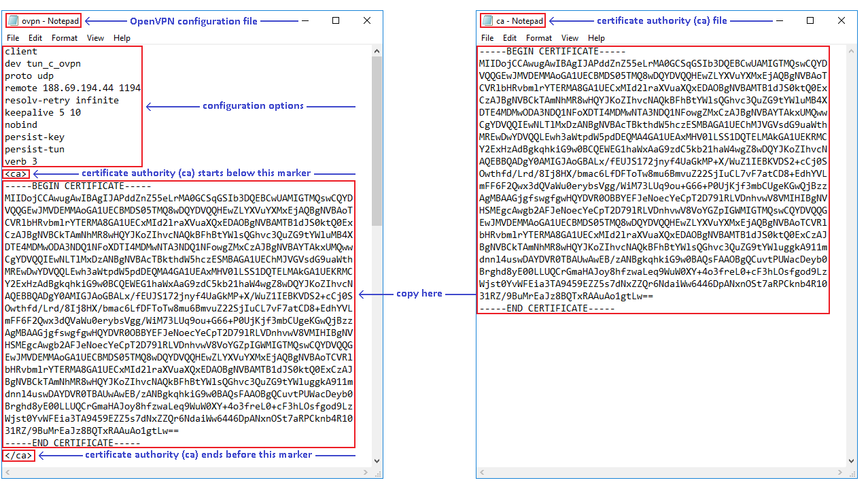Click the Notepad icon in the ovpn window title bar

click(x=12, y=21)
